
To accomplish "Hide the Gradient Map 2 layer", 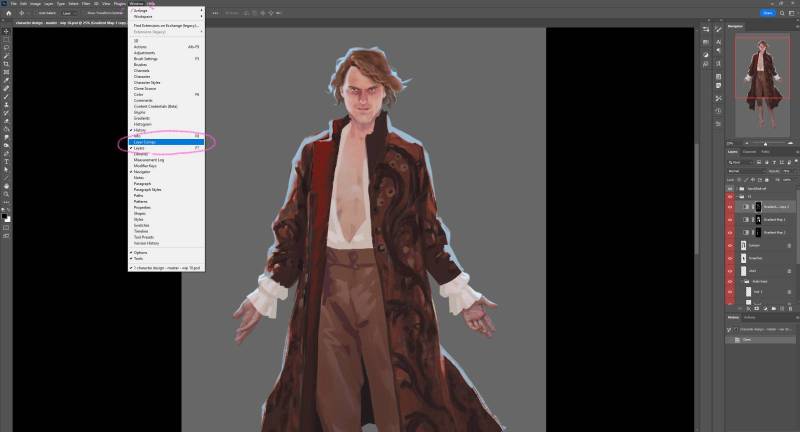I will pyautogui.click(x=730, y=231).
